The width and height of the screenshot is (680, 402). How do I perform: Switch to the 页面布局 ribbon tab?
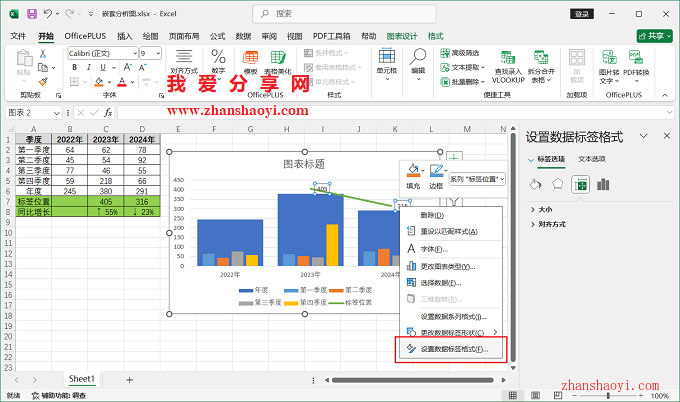coord(184,36)
